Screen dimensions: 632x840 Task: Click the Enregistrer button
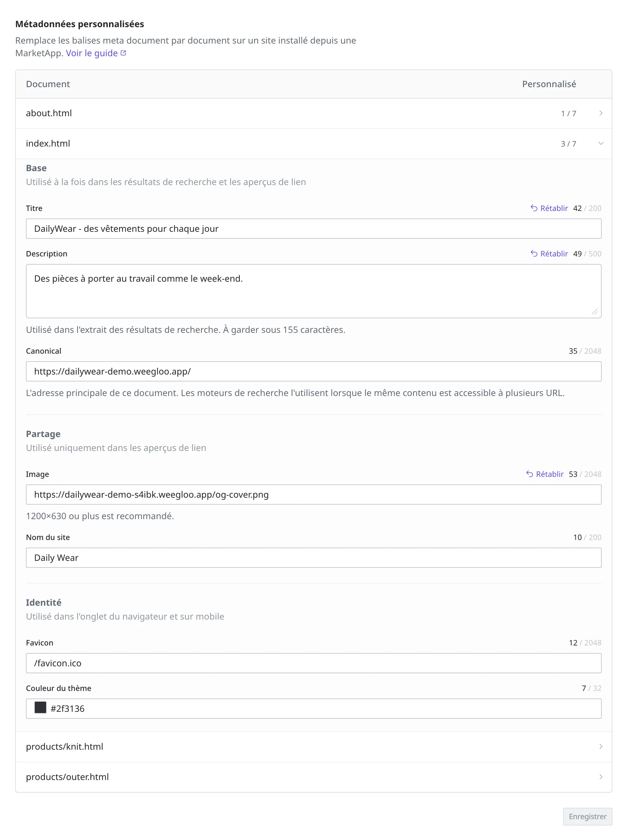click(587, 816)
